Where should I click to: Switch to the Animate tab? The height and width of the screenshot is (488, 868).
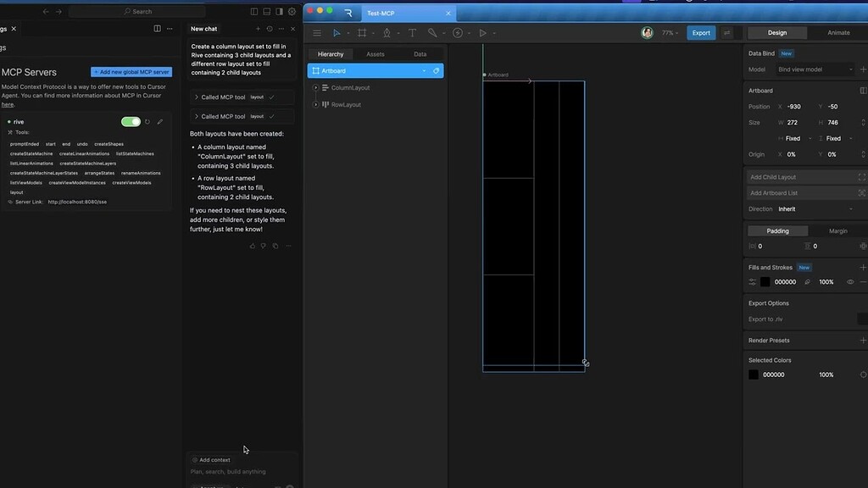[x=837, y=32]
